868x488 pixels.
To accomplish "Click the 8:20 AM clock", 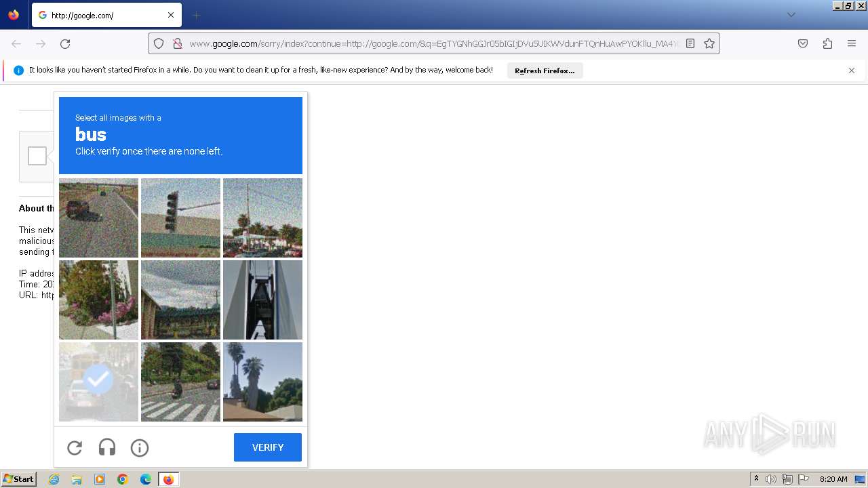I will [833, 479].
